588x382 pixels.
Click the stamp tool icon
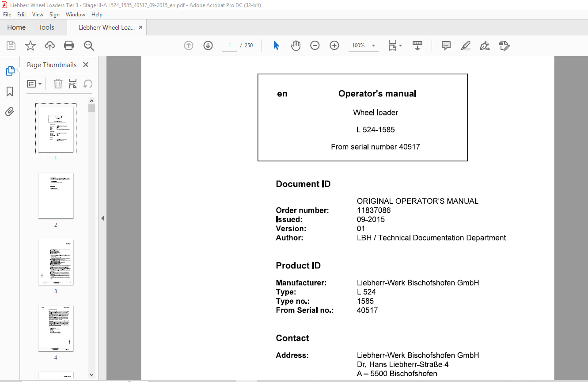(504, 46)
